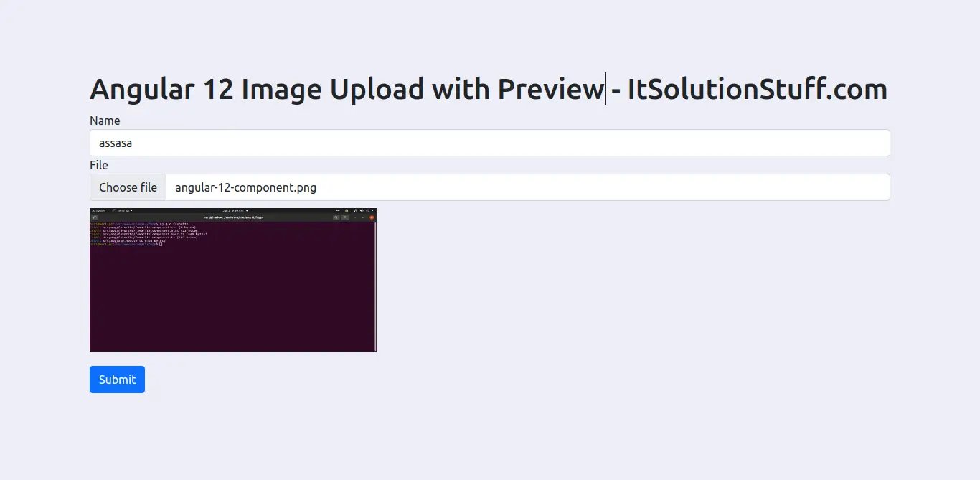Click the new-tab icon in previewed terminal header
Image resolution: width=980 pixels, height=480 pixels.
95,217
